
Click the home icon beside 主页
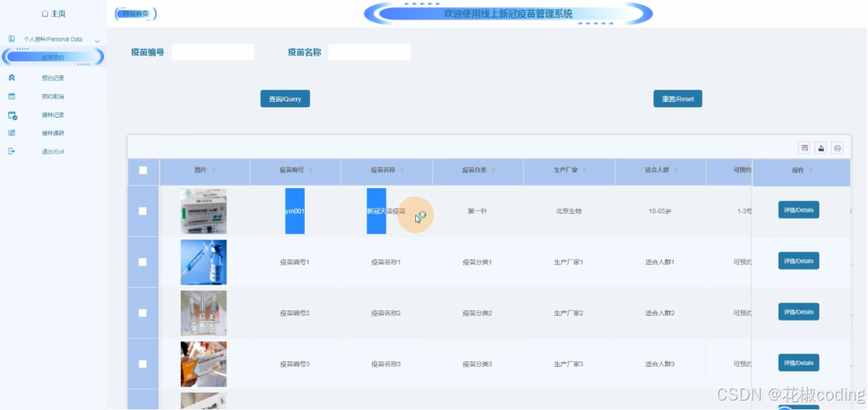pos(45,14)
